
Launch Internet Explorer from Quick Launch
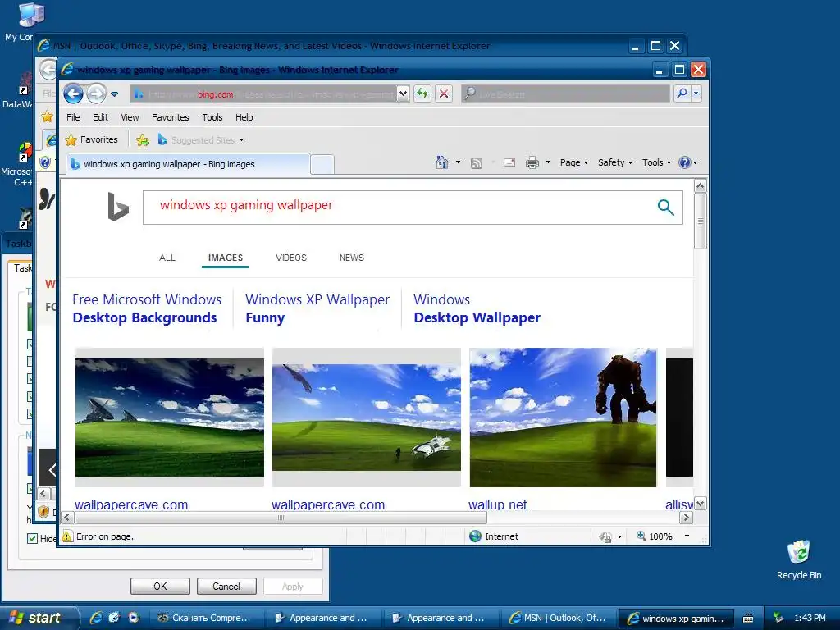point(95,618)
